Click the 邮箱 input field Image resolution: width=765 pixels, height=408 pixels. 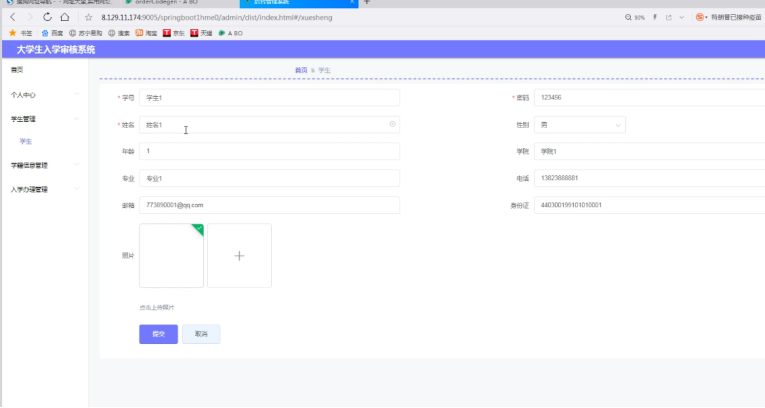[x=269, y=205]
